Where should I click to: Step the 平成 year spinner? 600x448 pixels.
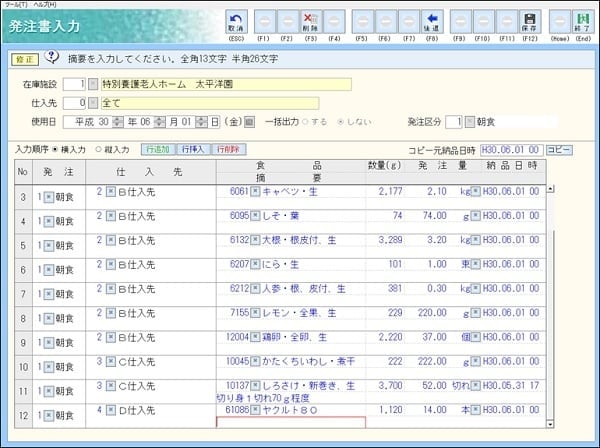coord(118,122)
